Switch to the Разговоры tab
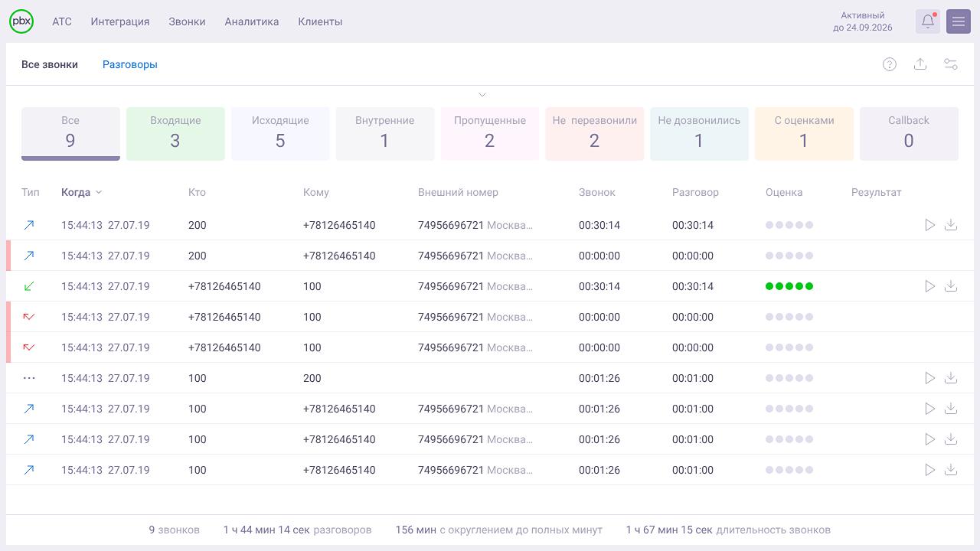 point(130,64)
